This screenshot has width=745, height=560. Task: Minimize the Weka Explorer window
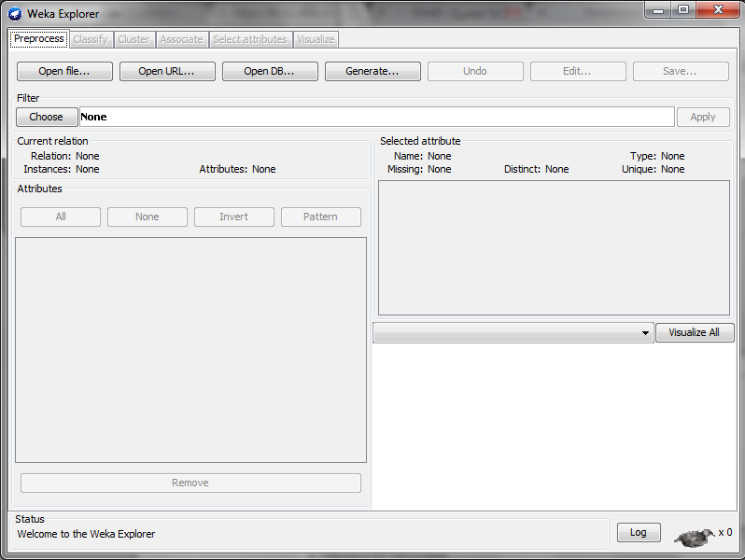click(x=658, y=10)
